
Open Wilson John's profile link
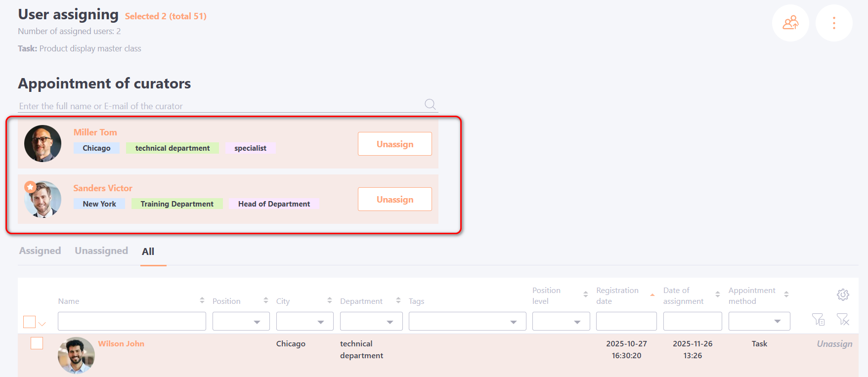point(121,343)
